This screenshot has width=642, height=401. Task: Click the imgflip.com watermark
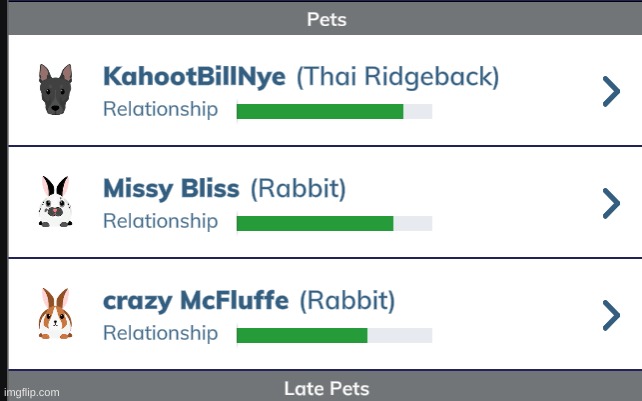(32, 393)
